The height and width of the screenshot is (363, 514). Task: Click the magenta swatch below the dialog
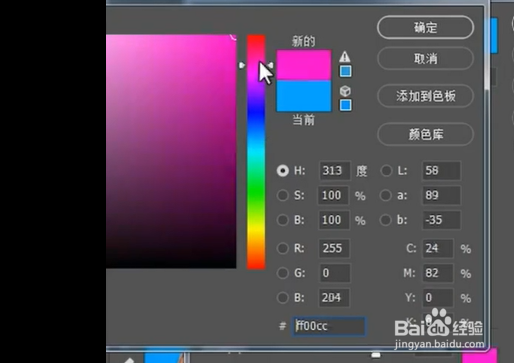tap(479, 356)
